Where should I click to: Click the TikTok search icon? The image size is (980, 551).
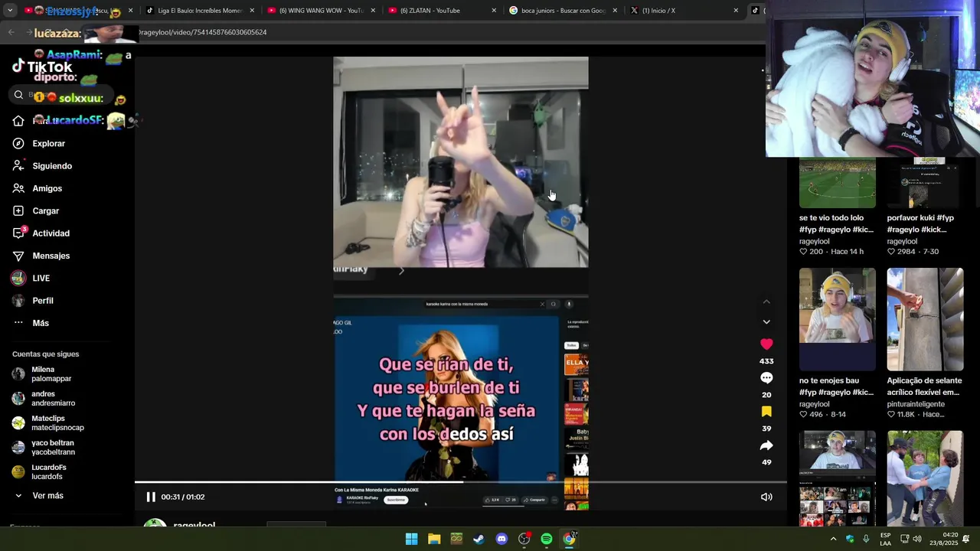(x=18, y=95)
